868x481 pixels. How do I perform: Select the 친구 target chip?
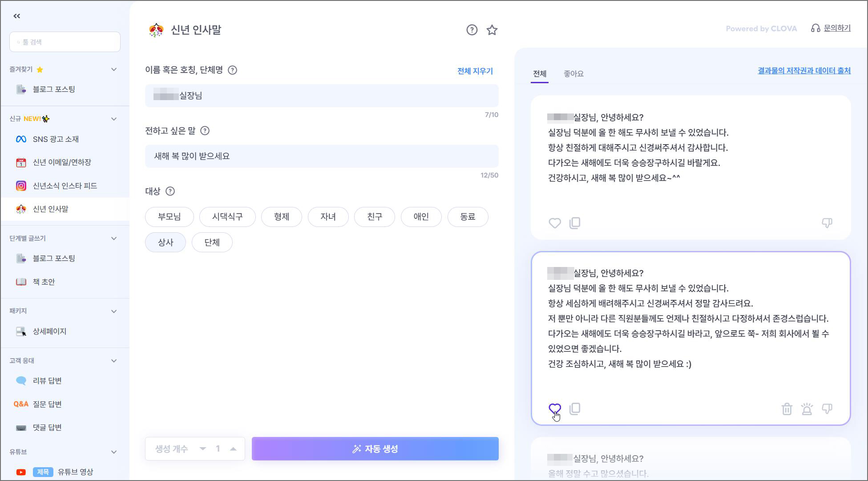coord(374,217)
